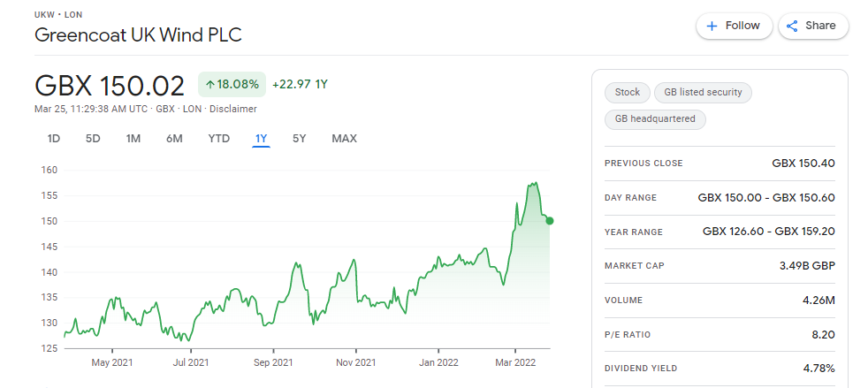Viewport: 868px width, 388px height.
Task: Click the 4.78% dividend yield value
Action: [819, 369]
